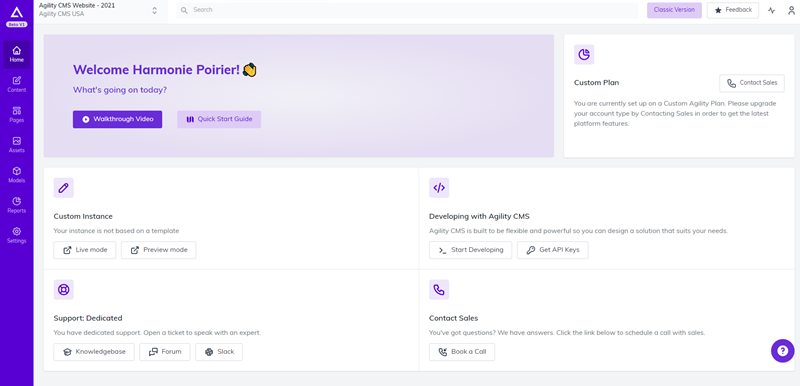This screenshot has width=800, height=386.
Task: Open Assets in the sidebar
Action: coord(17,145)
